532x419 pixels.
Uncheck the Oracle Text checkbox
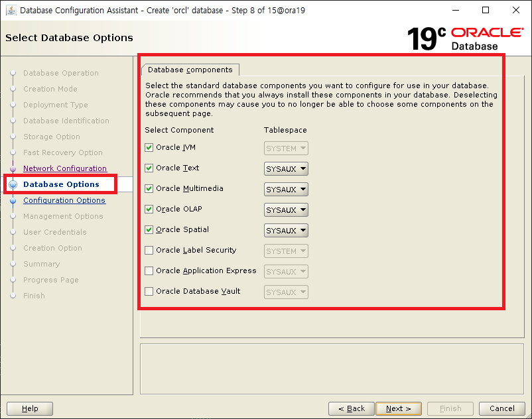click(x=149, y=168)
